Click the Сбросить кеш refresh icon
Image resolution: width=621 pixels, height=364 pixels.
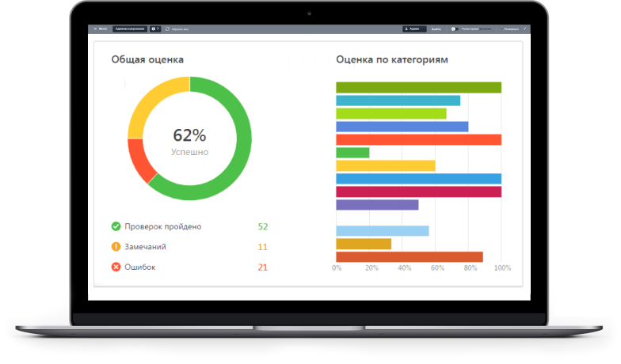168,28
